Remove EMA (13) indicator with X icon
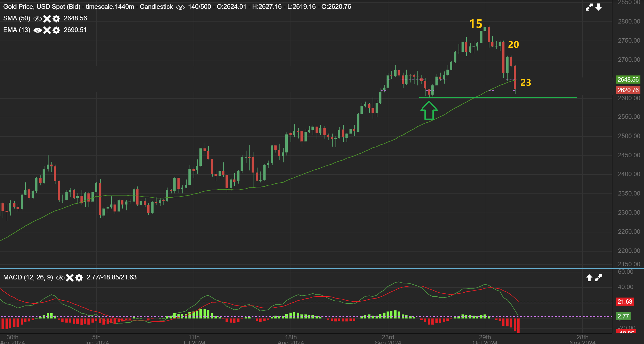 coord(47,30)
